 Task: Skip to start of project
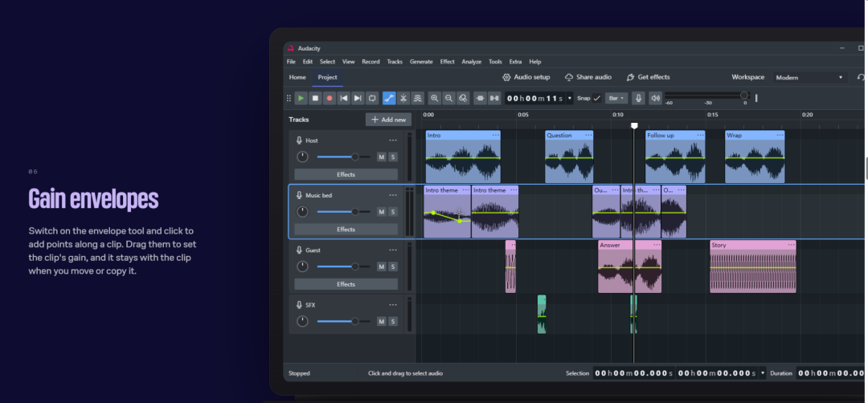point(344,98)
